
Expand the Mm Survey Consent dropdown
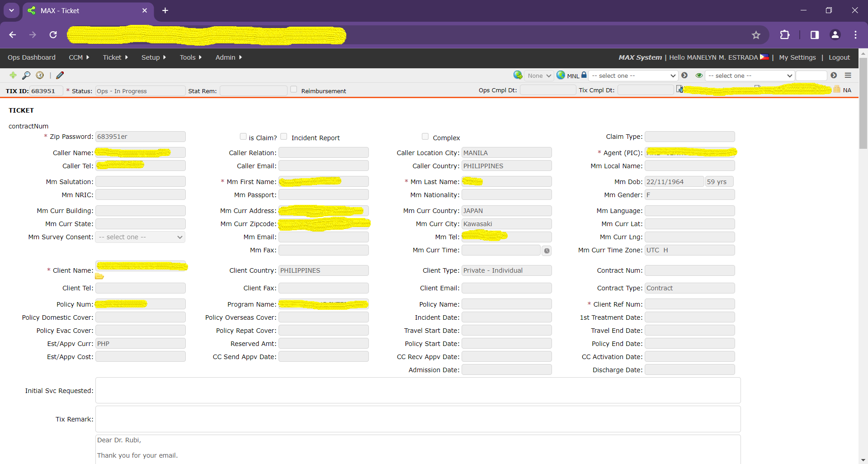140,237
